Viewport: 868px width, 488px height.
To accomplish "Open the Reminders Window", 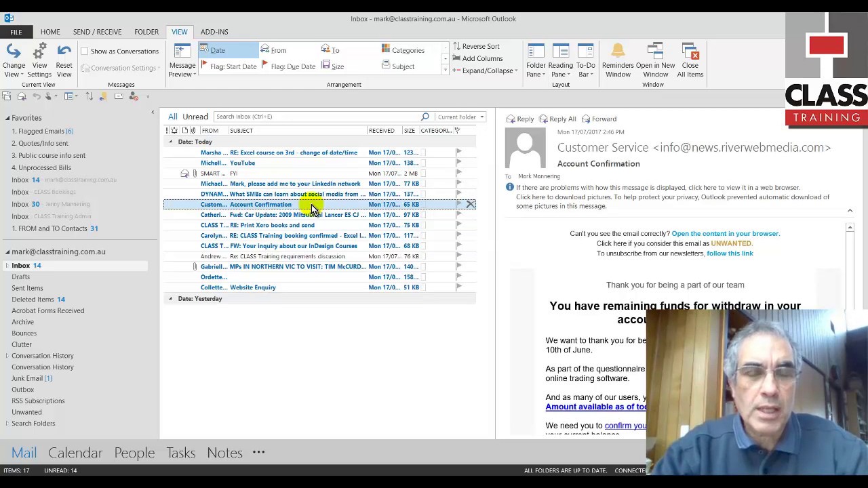I will 618,61.
